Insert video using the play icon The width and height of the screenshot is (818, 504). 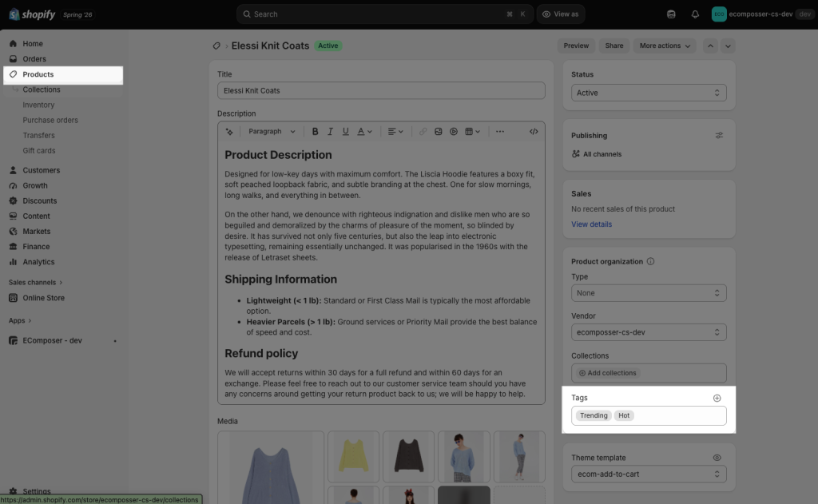(x=454, y=132)
